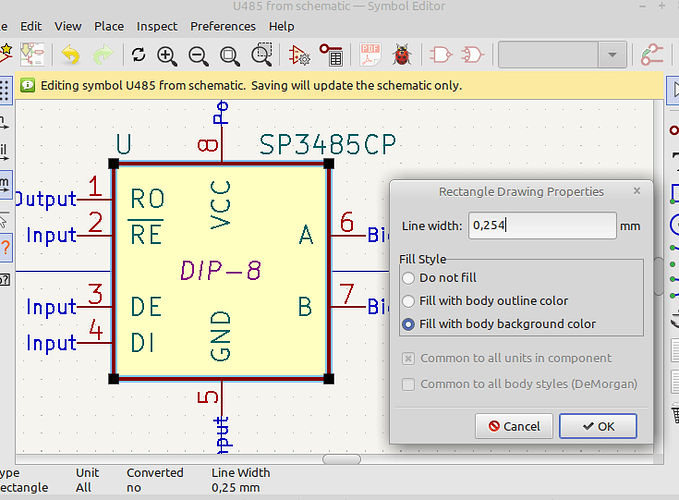Click the DIP-8 footprint text
The width and height of the screenshot is (679, 500).
click(x=221, y=271)
